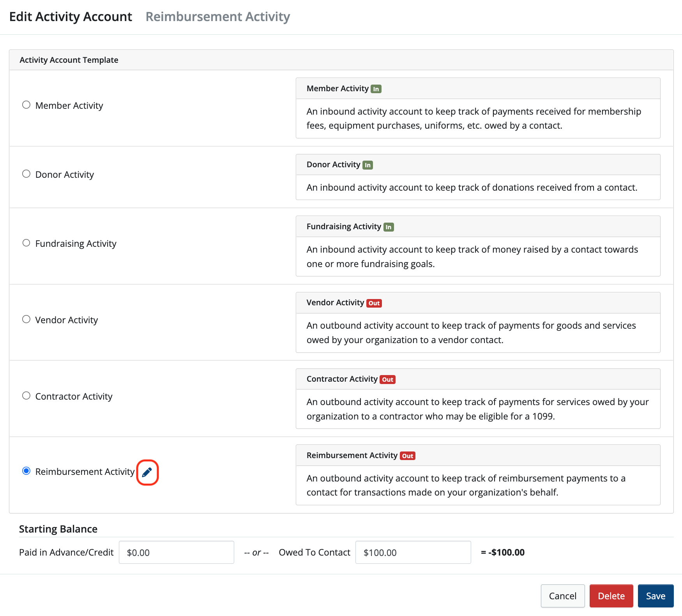Click the Starting Balance section title

coord(58,529)
